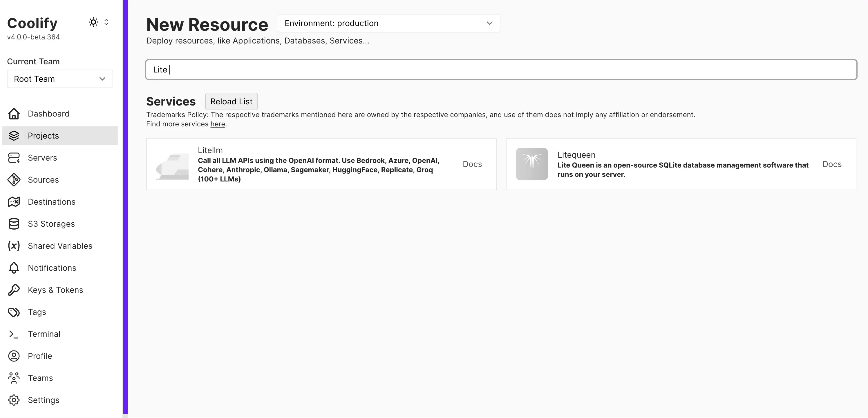Click the Keys & Tokens key icon
Image resolution: width=868 pixels, height=418 pixels.
pyautogui.click(x=14, y=290)
